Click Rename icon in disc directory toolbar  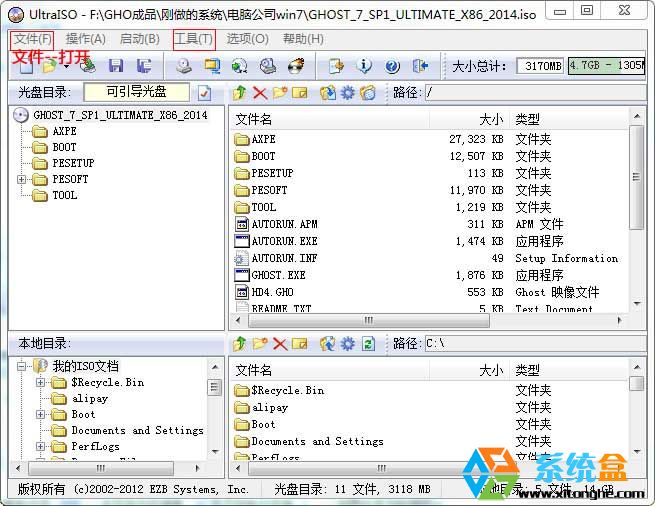(x=300, y=92)
